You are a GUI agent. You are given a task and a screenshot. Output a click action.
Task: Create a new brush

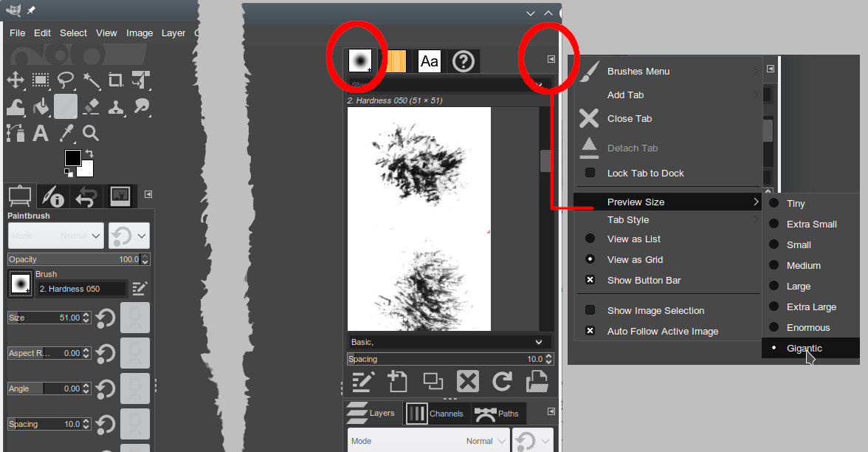(x=397, y=382)
